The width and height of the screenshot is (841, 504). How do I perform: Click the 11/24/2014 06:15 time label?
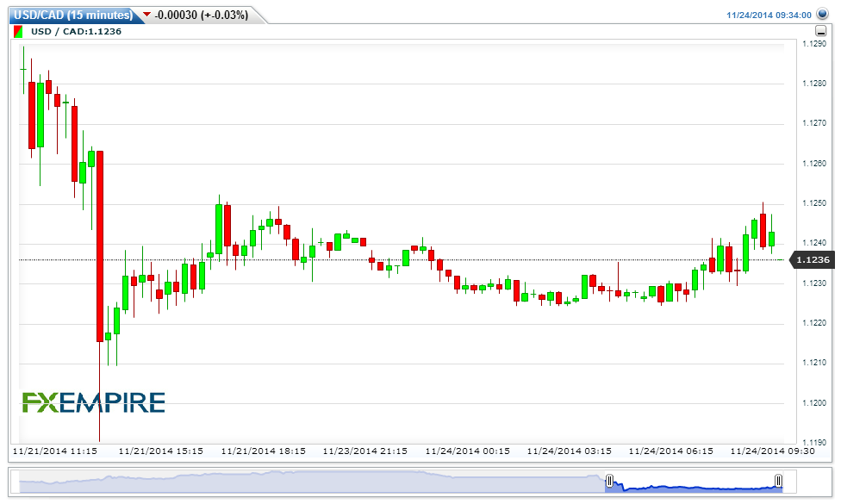[671, 451]
